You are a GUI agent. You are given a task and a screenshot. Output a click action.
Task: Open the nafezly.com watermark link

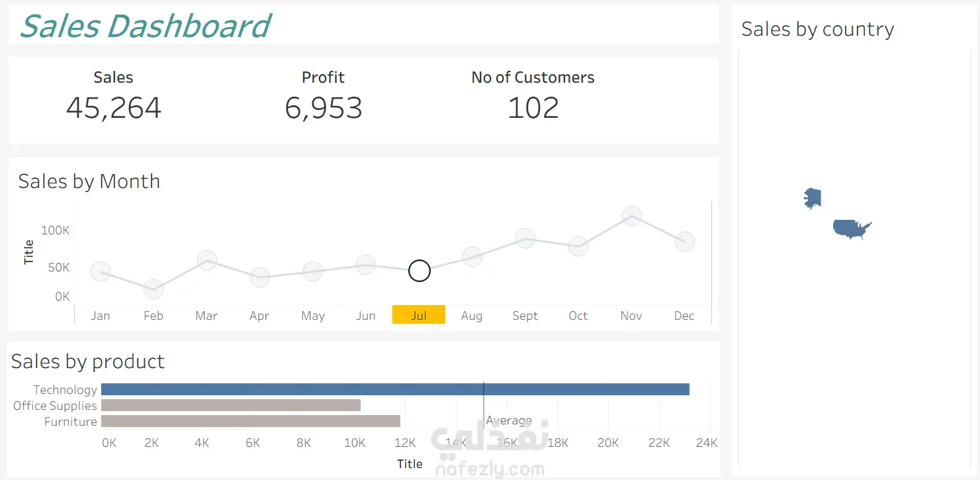(x=490, y=470)
